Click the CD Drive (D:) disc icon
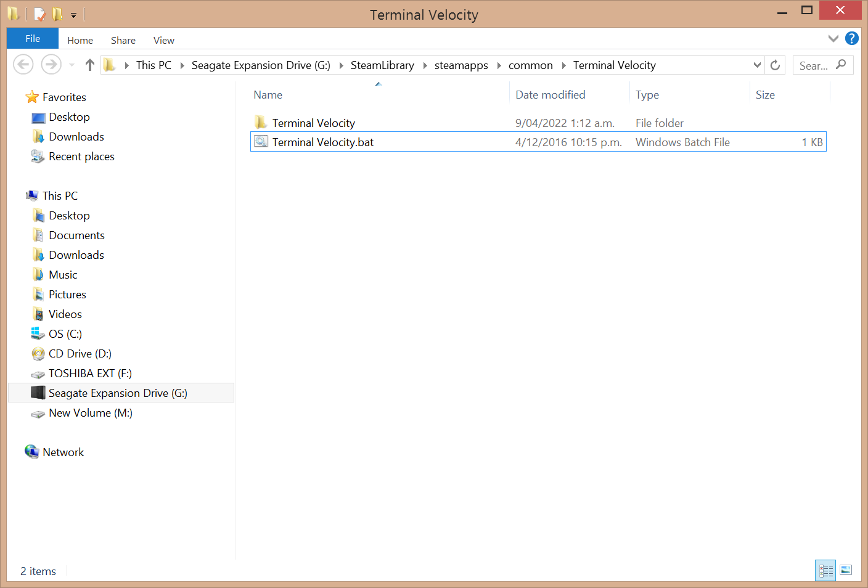 38,354
